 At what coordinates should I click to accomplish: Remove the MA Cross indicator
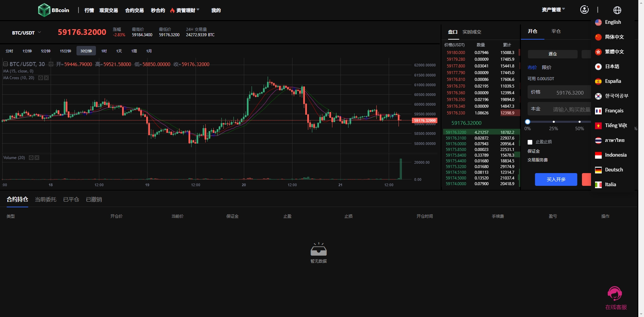[46, 78]
